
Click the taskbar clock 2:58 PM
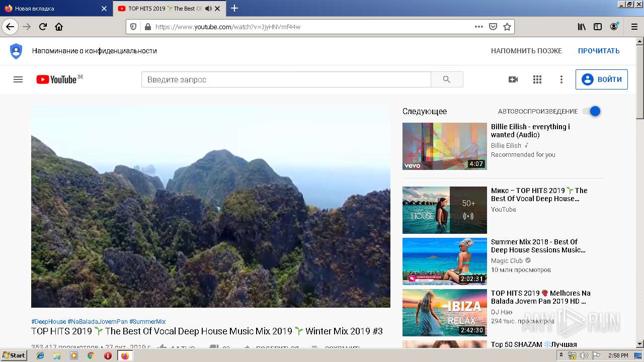[x=618, y=355]
